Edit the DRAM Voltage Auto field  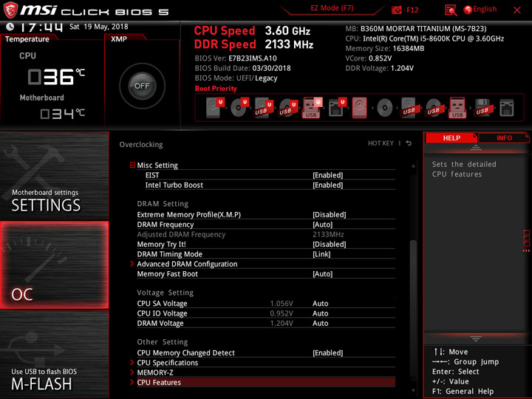click(320, 324)
